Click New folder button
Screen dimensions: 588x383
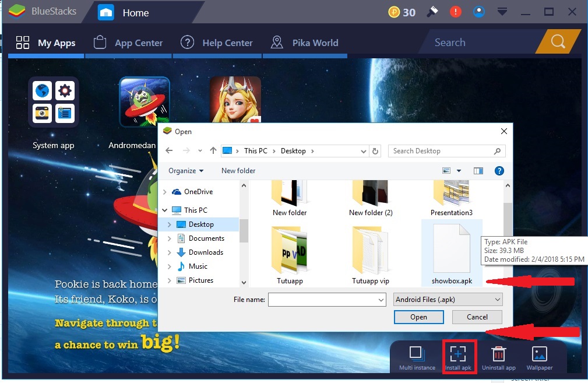click(x=238, y=171)
